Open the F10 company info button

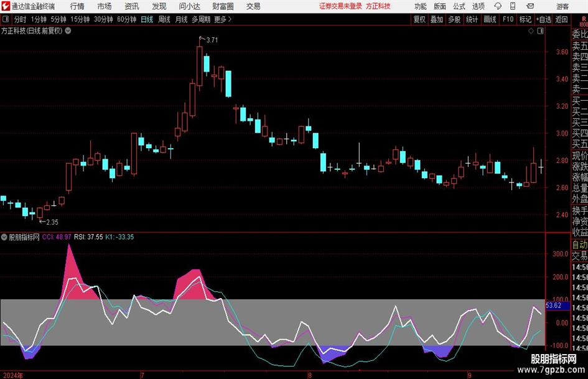point(508,19)
